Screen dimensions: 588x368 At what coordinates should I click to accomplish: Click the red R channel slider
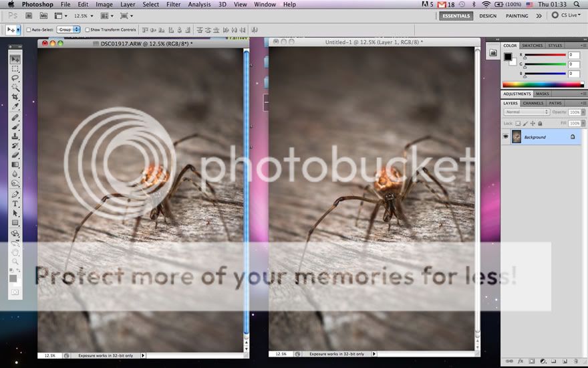545,55
